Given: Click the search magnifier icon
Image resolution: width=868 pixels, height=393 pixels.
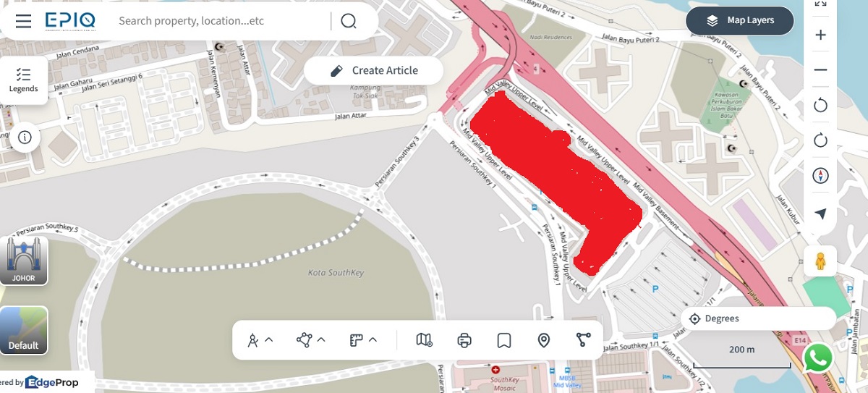Looking at the screenshot, I should (349, 20).
